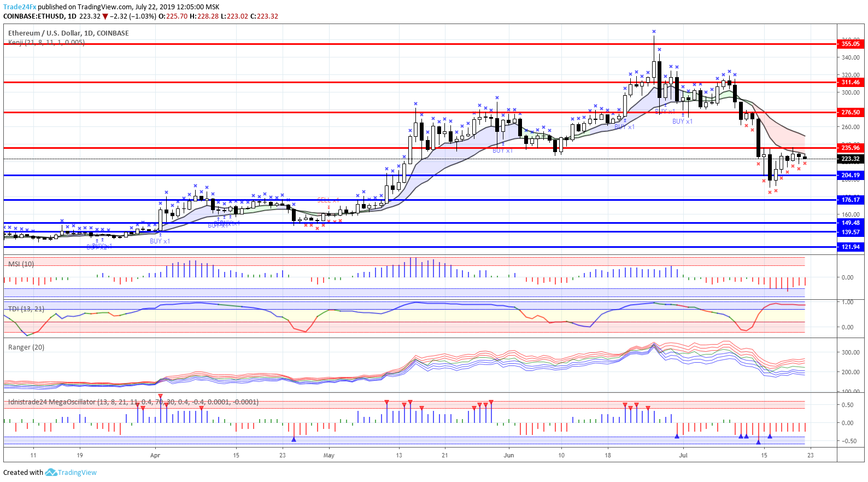The image size is (868, 482).
Task: Click the Ethereum / U.S. Dollar chart title
Action: pyautogui.click(x=68, y=33)
